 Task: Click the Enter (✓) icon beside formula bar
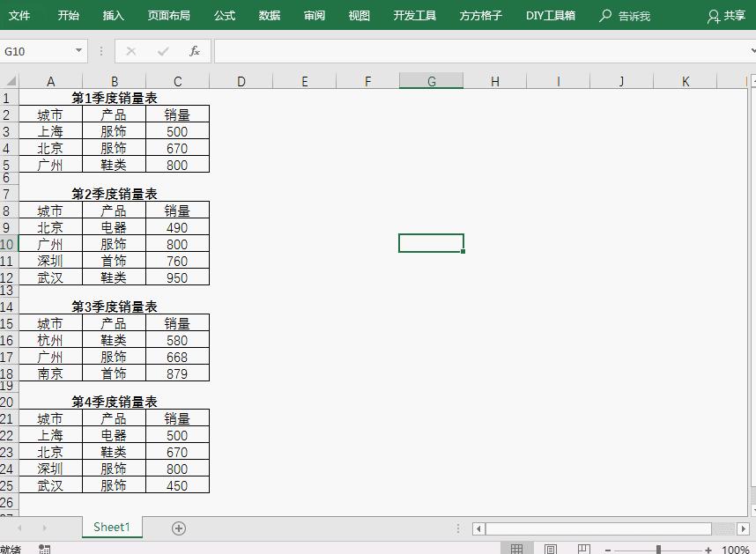pyautogui.click(x=162, y=50)
